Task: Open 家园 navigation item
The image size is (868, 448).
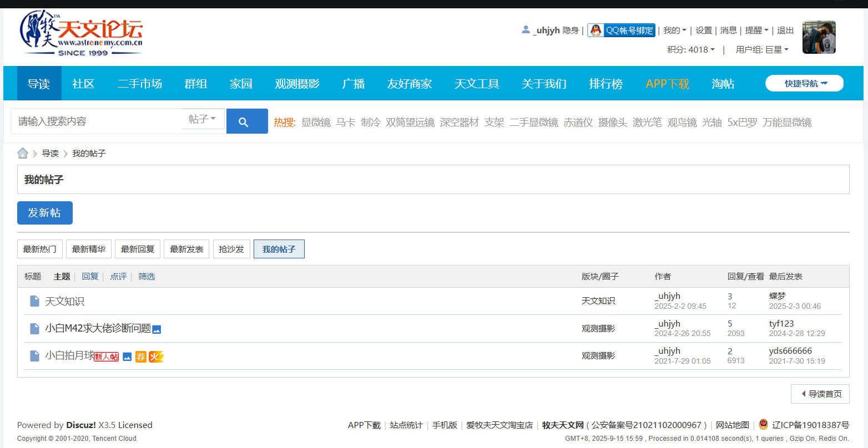Action: tap(241, 84)
